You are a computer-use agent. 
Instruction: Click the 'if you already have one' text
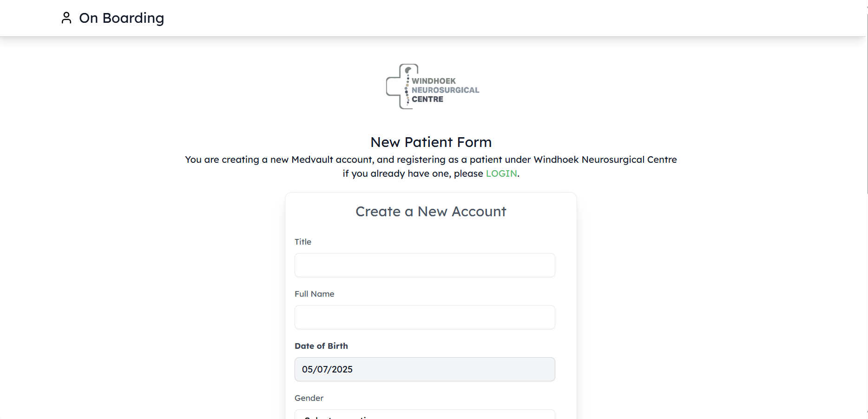pos(413,173)
